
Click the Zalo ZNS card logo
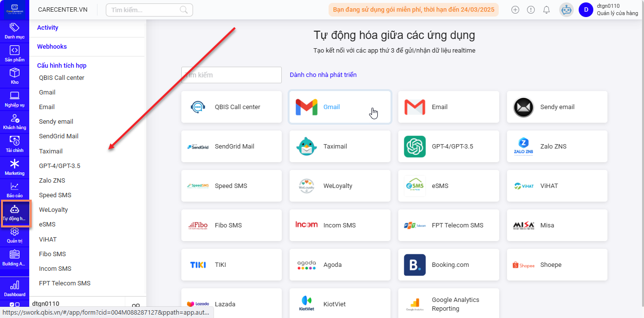tap(524, 147)
